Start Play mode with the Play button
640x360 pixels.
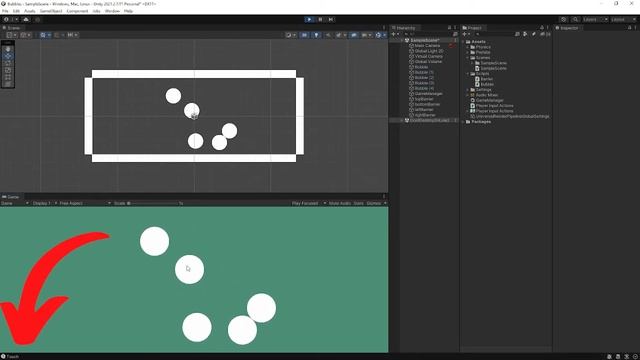309,20
